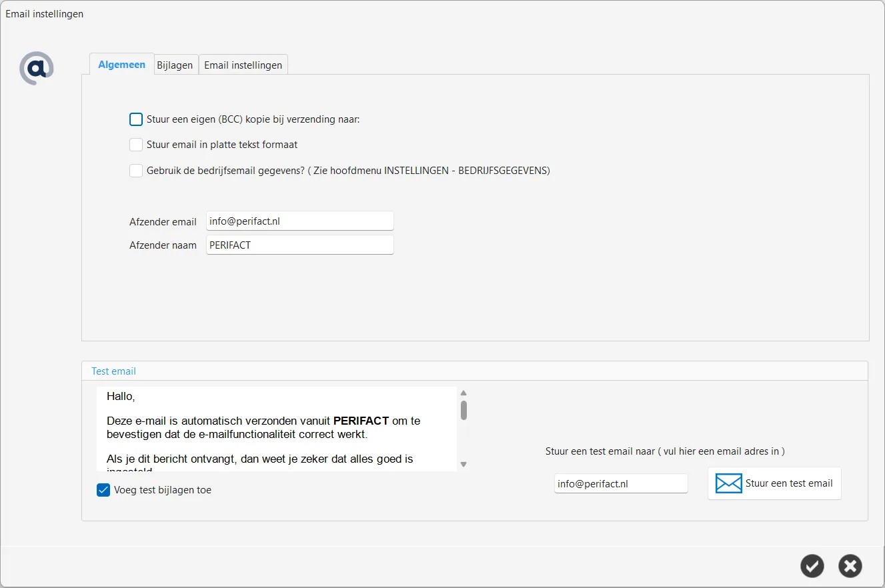This screenshot has width=885, height=588.
Task: Uncheck 'Voeg test bijlagen toe'
Action: [x=103, y=490]
